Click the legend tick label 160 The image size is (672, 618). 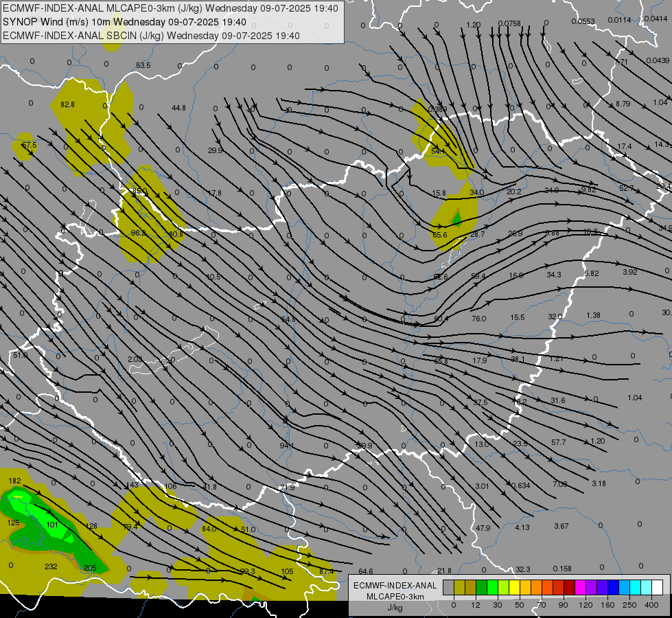[x=607, y=605]
